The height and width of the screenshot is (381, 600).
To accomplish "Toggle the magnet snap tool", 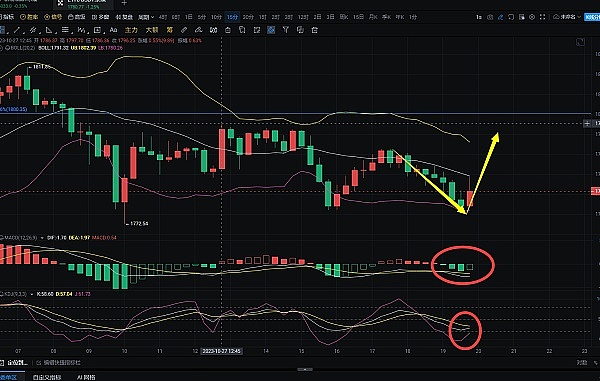I will click(214, 30).
